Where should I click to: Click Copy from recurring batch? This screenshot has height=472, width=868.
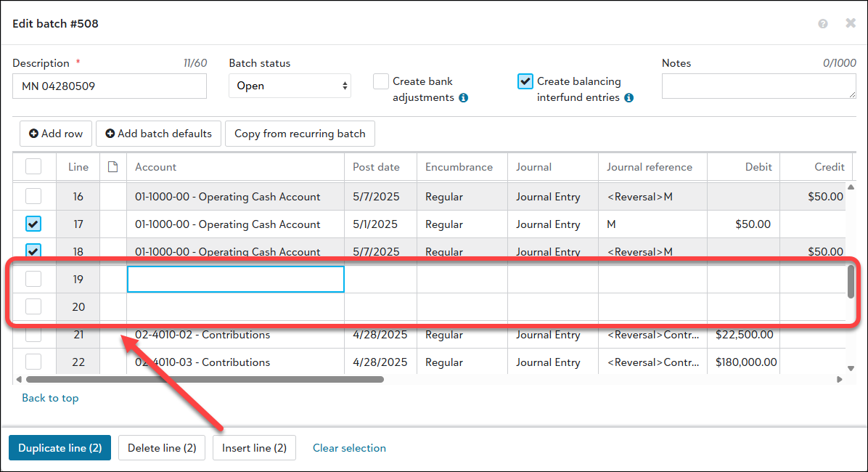point(300,134)
